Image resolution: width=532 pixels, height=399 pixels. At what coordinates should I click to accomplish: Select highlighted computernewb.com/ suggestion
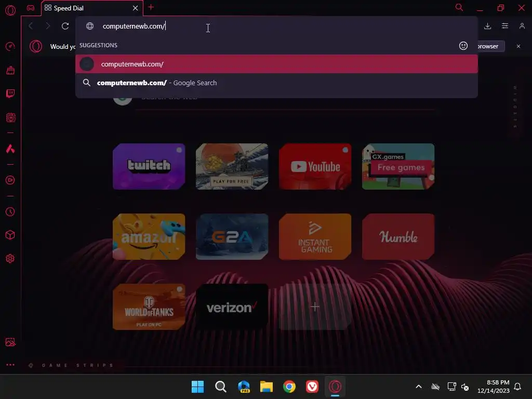[x=276, y=64]
